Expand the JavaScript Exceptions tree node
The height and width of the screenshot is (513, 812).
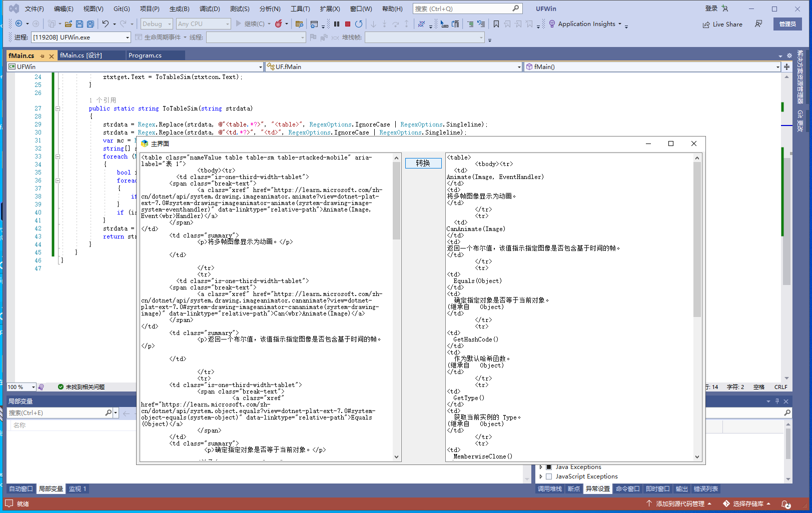click(541, 476)
